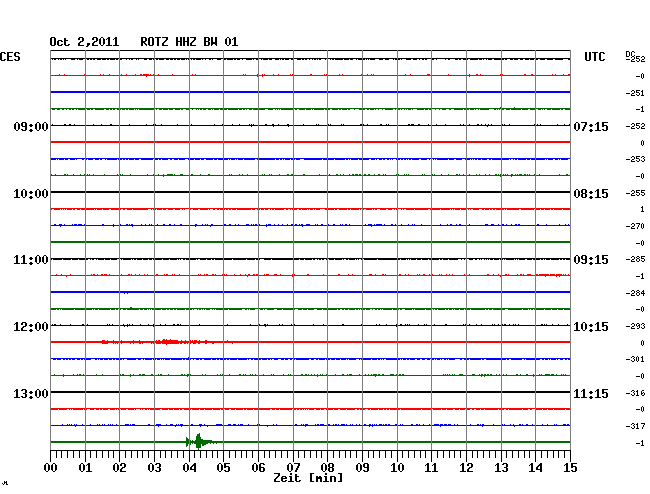Click the "10" minute tick label
The width and height of the screenshot is (650, 494).
(x=397, y=468)
